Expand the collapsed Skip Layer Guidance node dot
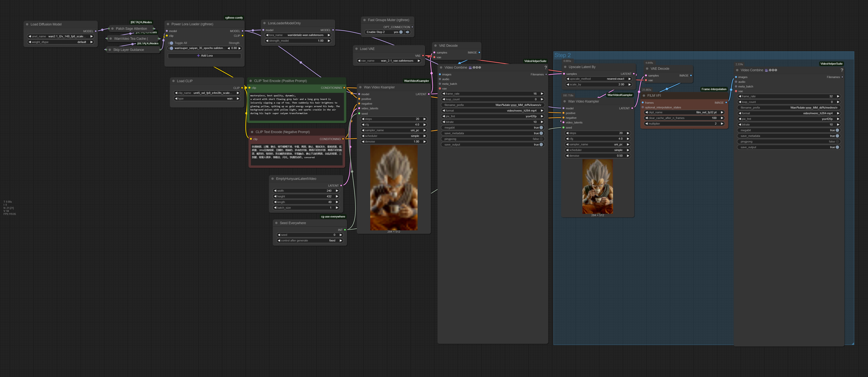Viewport: 868px width, 377px height. tap(110, 50)
